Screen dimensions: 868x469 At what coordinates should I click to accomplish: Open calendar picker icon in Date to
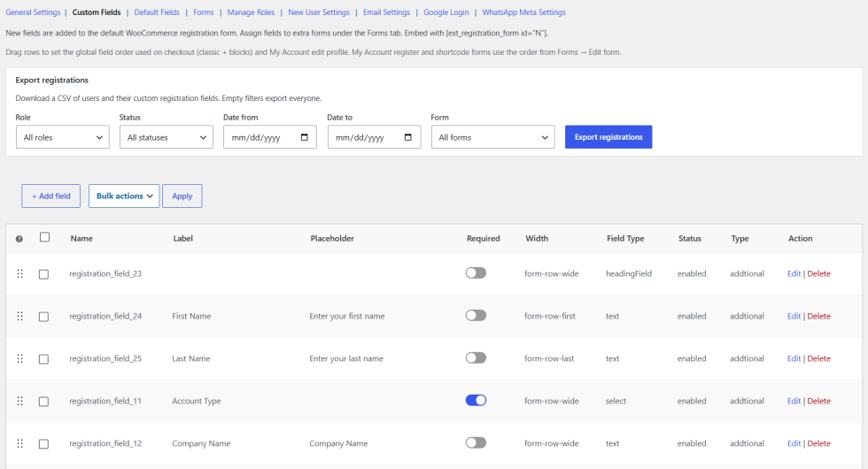408,137
